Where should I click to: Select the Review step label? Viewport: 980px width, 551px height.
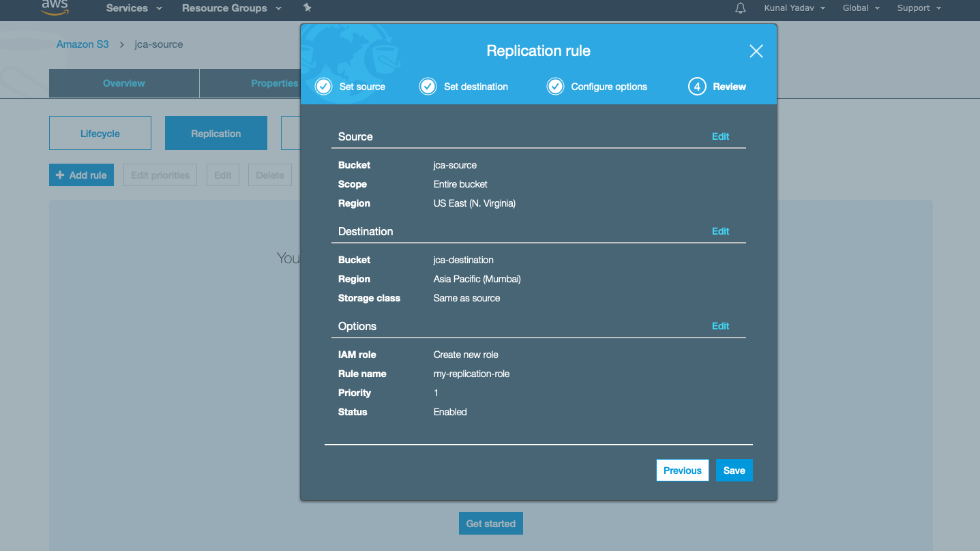pyautogui.click(x=730, y=87)
